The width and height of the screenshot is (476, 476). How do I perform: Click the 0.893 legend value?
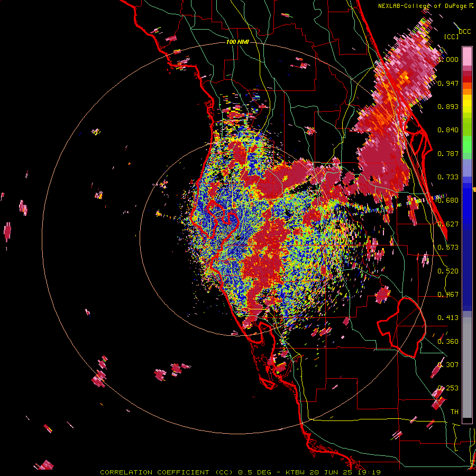[x=448, y=106]
